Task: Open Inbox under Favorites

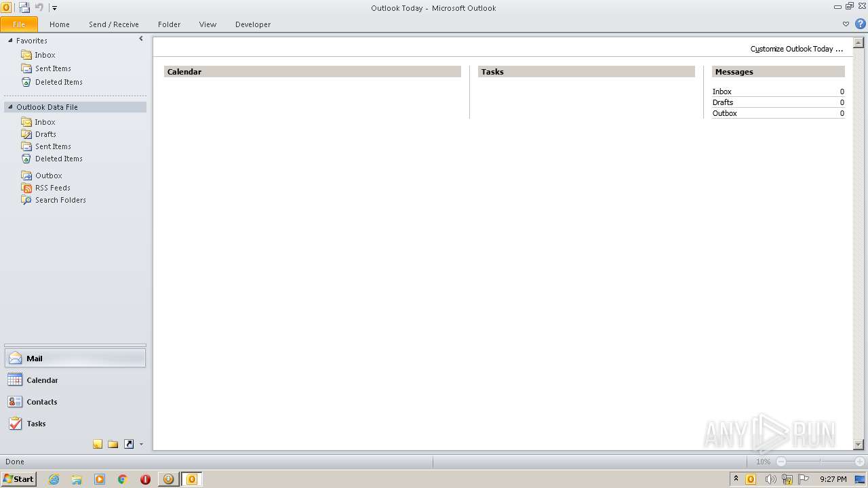Action: point(45,55)
